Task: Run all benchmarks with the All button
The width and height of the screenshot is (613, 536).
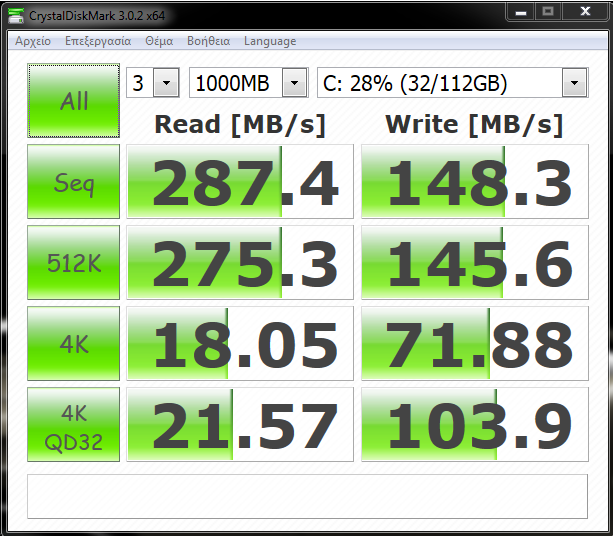Action: [x=73, y=100]
